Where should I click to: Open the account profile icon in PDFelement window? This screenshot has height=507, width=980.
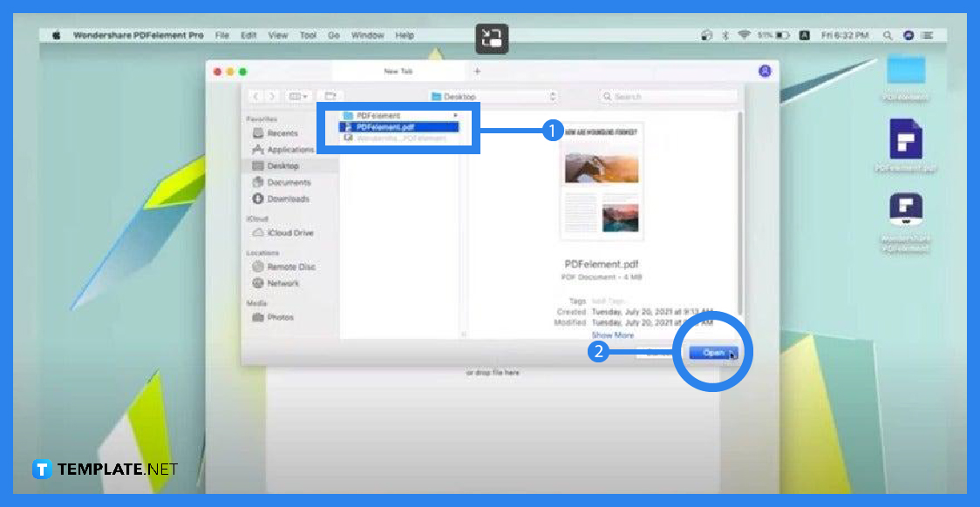(765, 71)
